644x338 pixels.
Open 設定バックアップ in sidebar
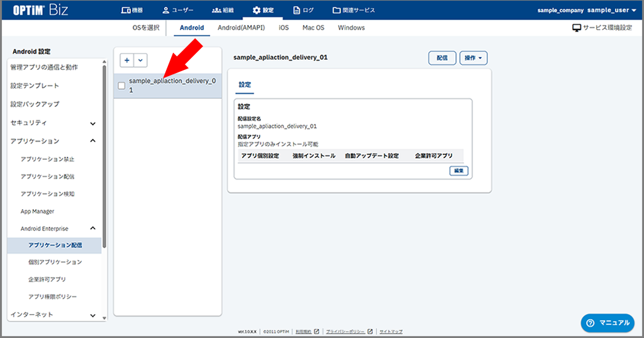point(35,104)
